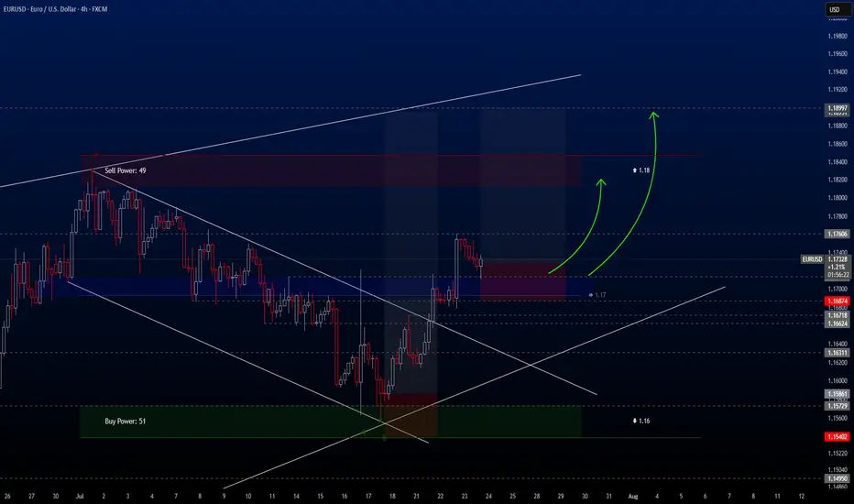
Task: Select the EURUSD symbol tag on price axis
Action: 812,259
